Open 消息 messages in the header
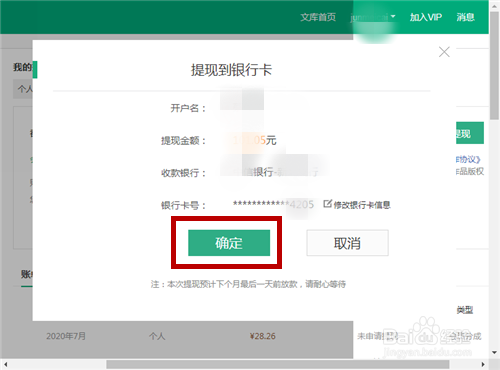 [466, 17]
